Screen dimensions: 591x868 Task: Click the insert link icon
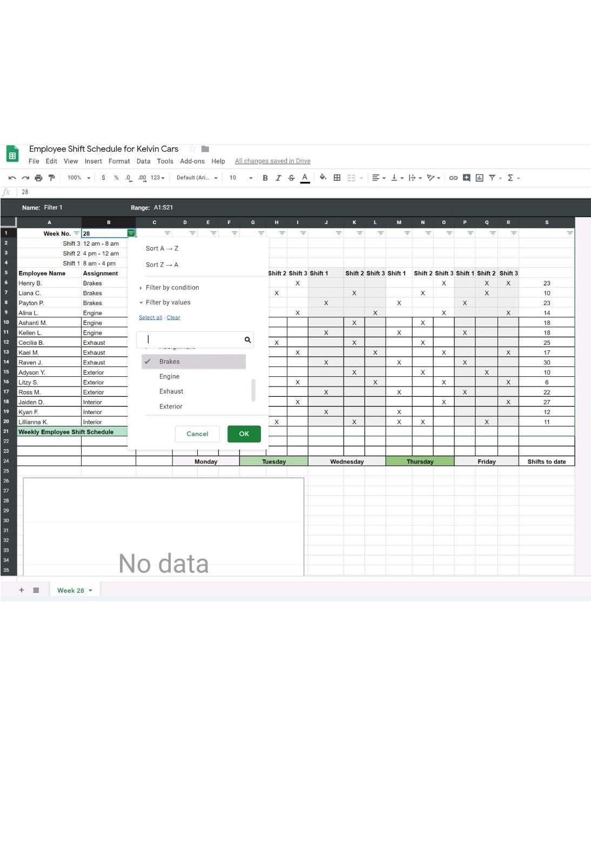[453, 178]
